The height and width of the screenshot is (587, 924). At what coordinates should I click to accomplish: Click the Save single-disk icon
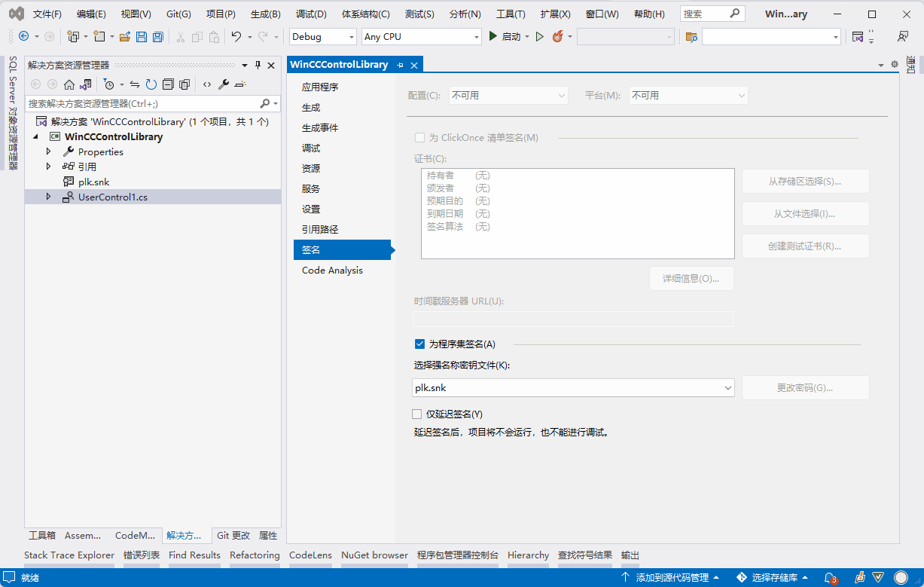coord(141,36)
